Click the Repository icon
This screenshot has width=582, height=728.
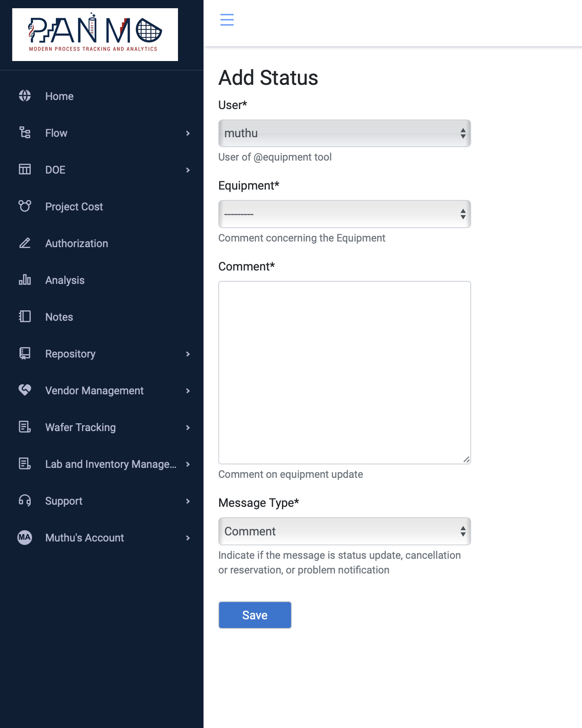pyautogui.click(x=25, y=353)
